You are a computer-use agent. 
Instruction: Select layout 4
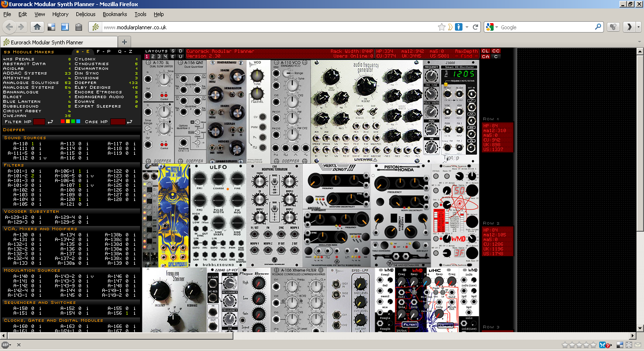coord(165,57)
